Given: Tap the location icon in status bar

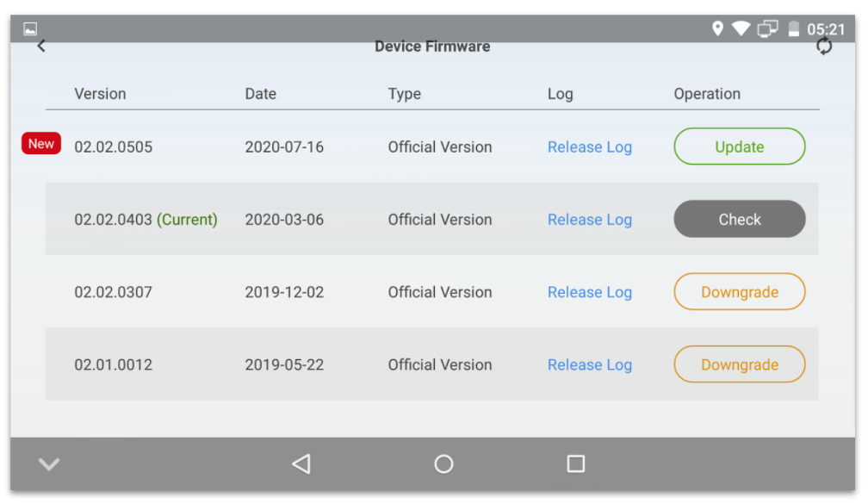Looking at the screenshot, I should click(717, 28).
